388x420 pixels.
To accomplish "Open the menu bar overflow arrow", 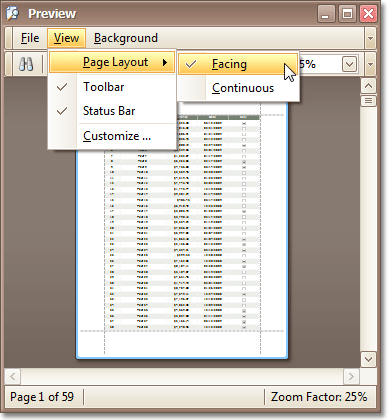I will [370, 38].
